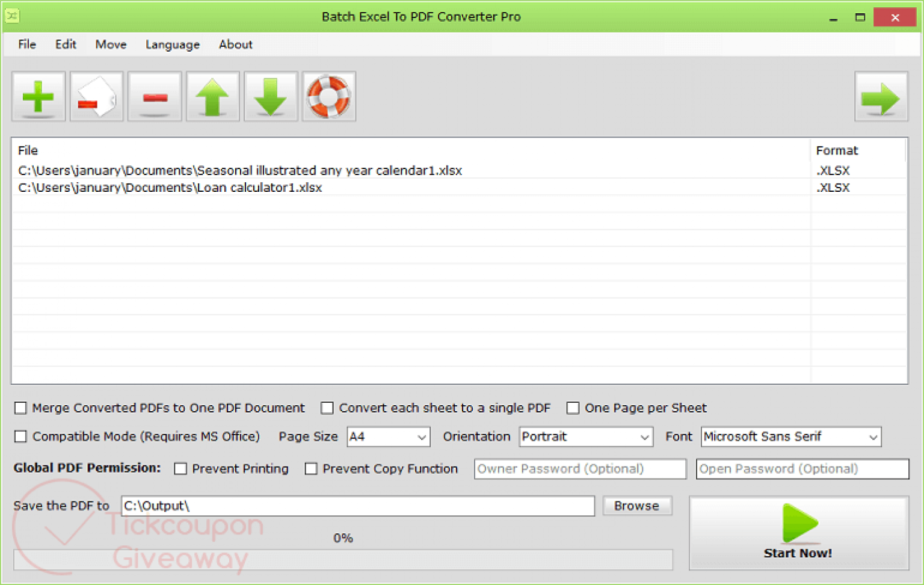Image resolution: width=924 pixels, height=585 pixels.
Task: Click the File column header
Action: tap(411, 150)
